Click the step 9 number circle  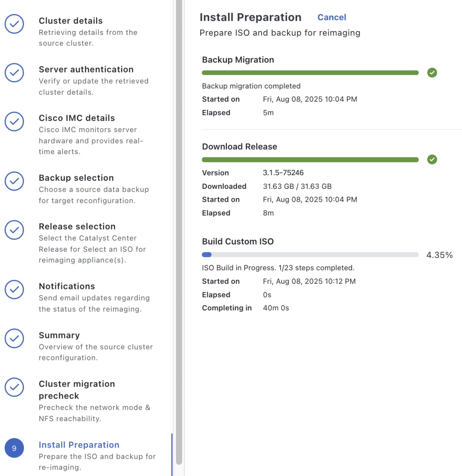(14, 448)
